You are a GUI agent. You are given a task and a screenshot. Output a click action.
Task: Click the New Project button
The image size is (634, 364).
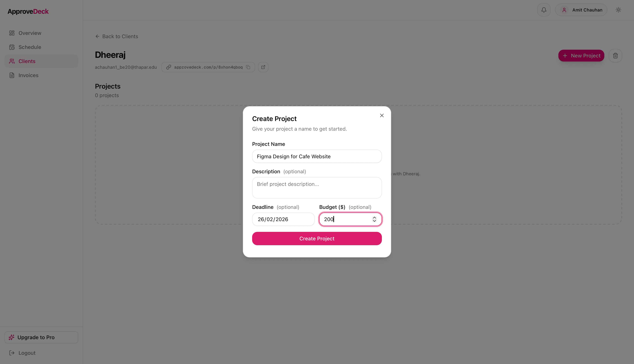[581, 55]
